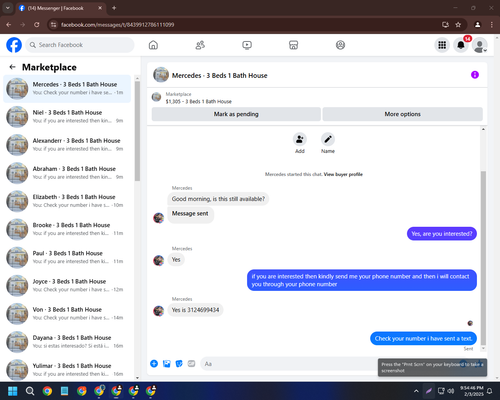This screenshot has height=400, width=500.
Task: Click the Search Facebook field
Action: click(80, 45)
